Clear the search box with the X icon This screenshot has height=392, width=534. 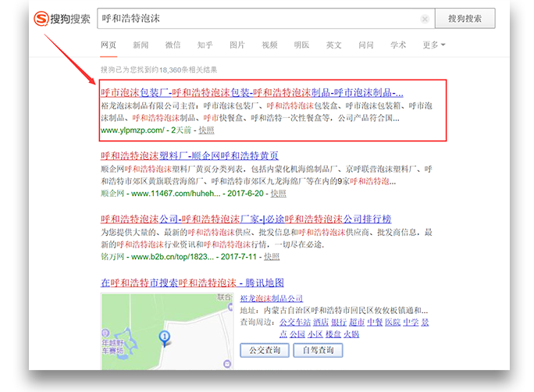(424, 19)
